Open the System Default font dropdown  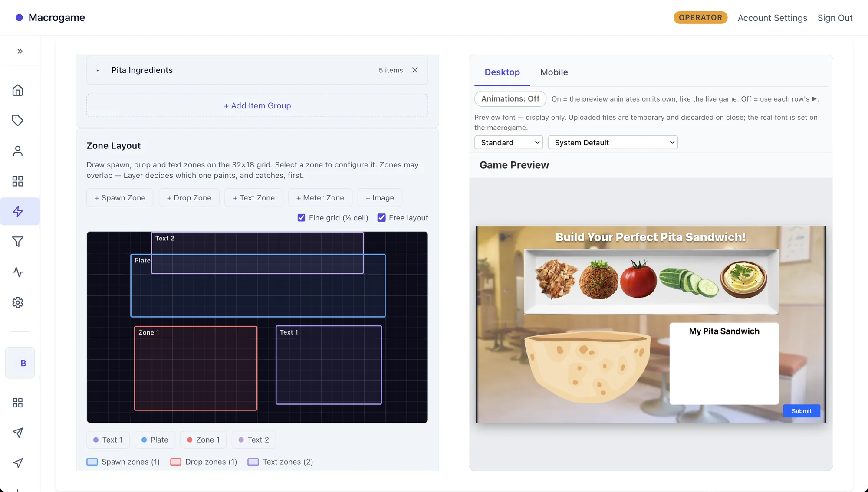point(613,142)
